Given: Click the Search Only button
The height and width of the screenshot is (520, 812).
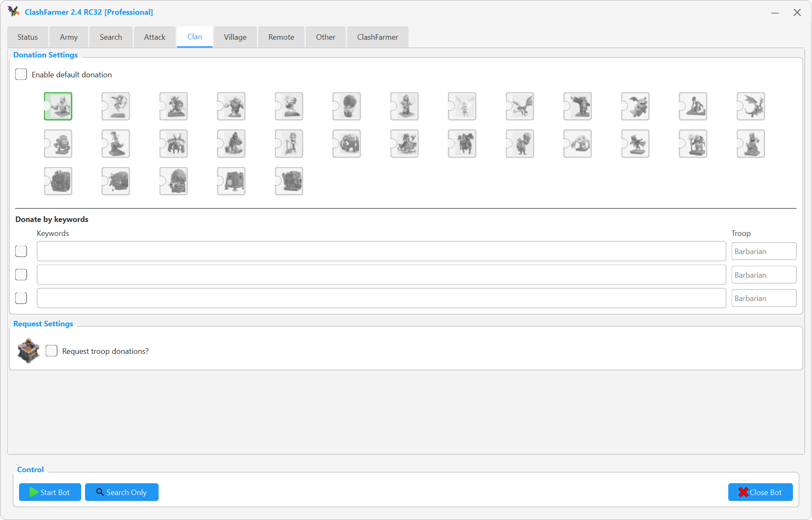Looking at the screenshot, I should [x=122, y=492].
